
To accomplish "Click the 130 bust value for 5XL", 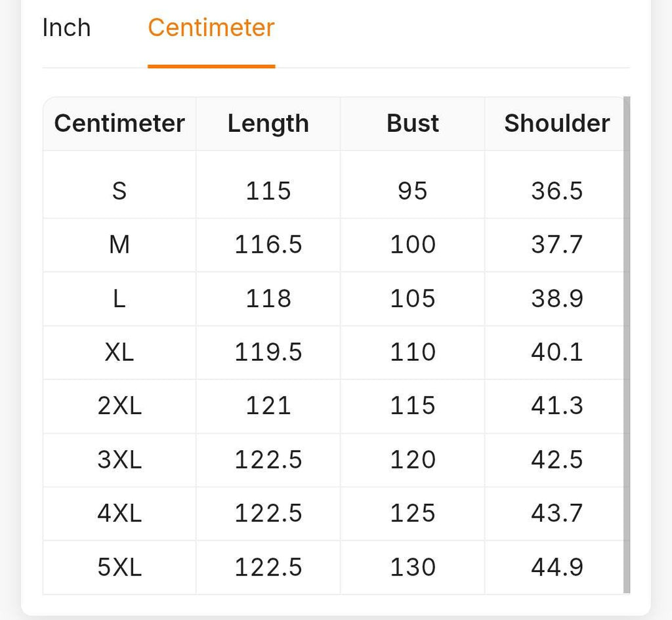I will coord(413,568).
